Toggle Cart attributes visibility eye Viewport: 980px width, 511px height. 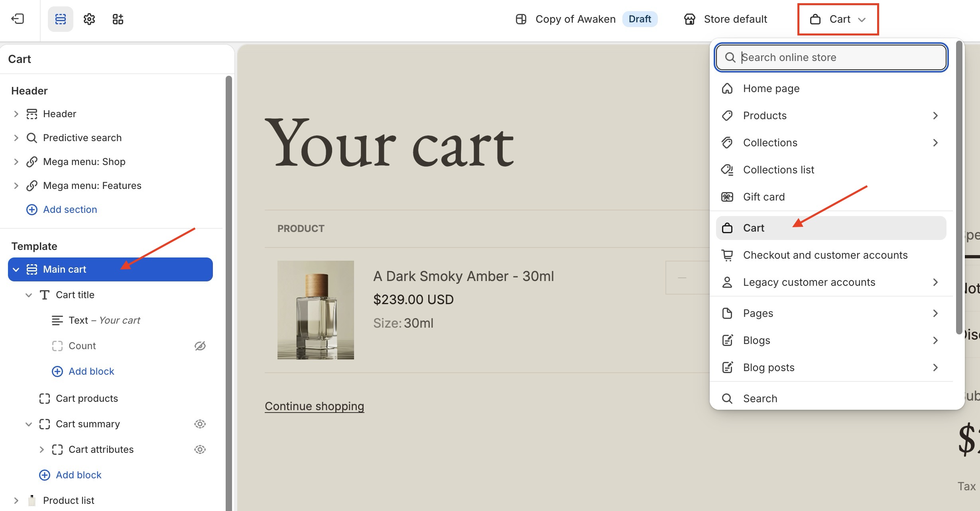[x=200, y=450]
